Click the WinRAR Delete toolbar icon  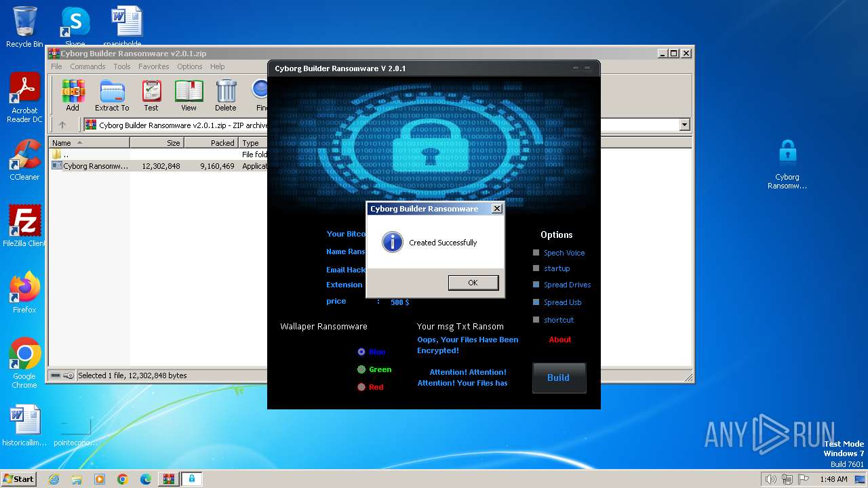(x=226, y=95)
